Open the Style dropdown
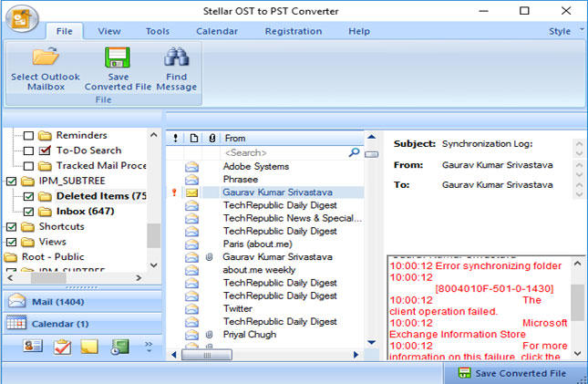 tap(565, 31)
